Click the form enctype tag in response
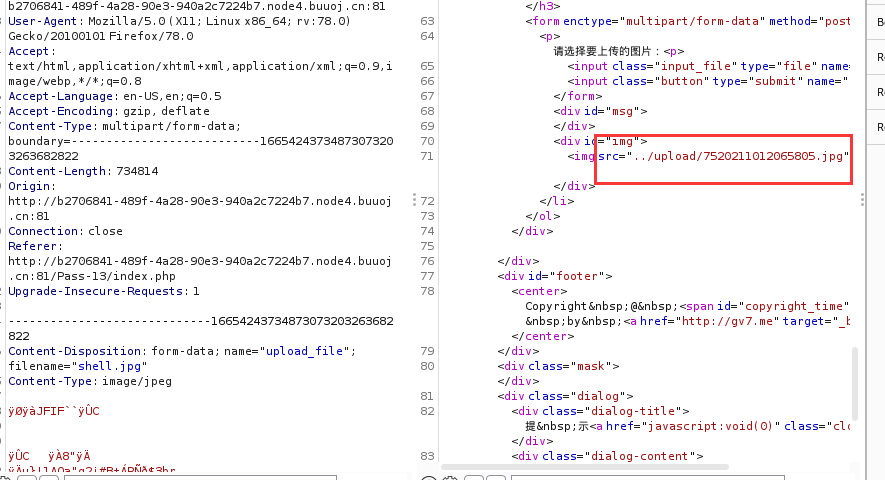The image size is (885, 480). (x=687, y=21)
